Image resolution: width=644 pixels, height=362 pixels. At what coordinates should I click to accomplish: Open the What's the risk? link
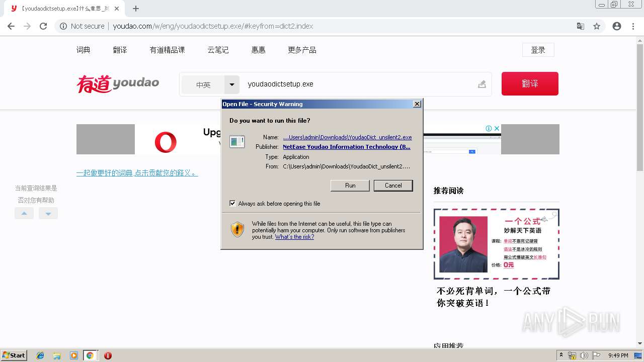[294, 237]
